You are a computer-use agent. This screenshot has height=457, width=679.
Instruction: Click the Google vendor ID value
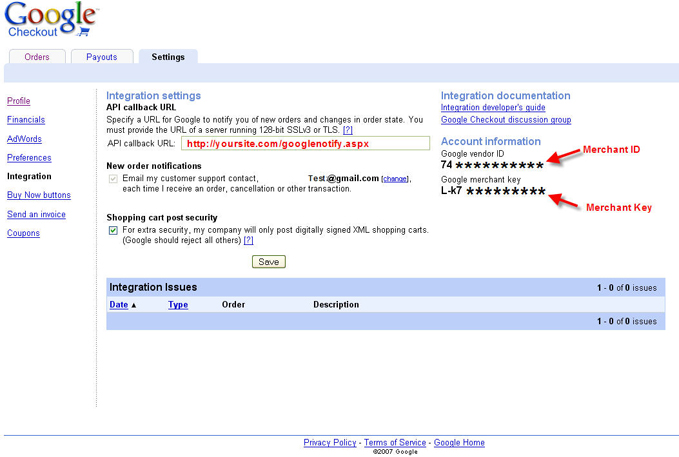pos(492,165)
